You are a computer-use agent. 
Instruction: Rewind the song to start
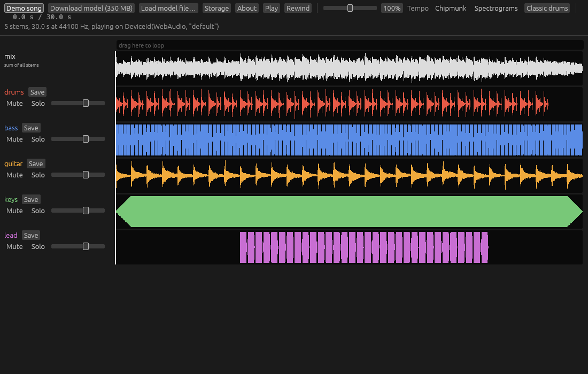pyautogui.click(x=298, y=8)
